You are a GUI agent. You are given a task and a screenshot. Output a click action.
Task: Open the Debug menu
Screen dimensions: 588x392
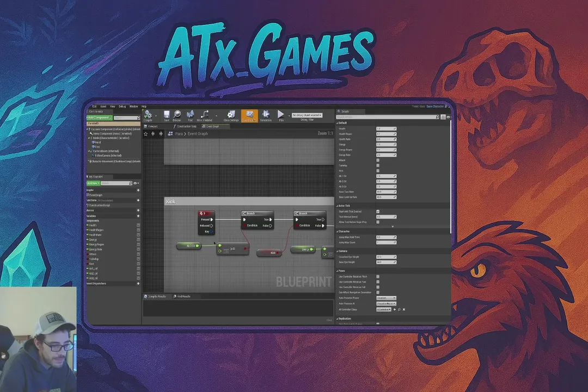tap(122, 107)
